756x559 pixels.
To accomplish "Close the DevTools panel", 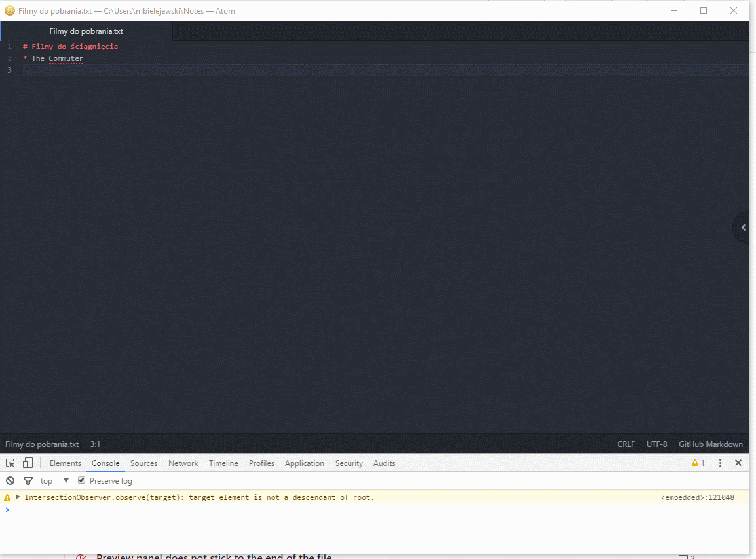I will point(738,463).
